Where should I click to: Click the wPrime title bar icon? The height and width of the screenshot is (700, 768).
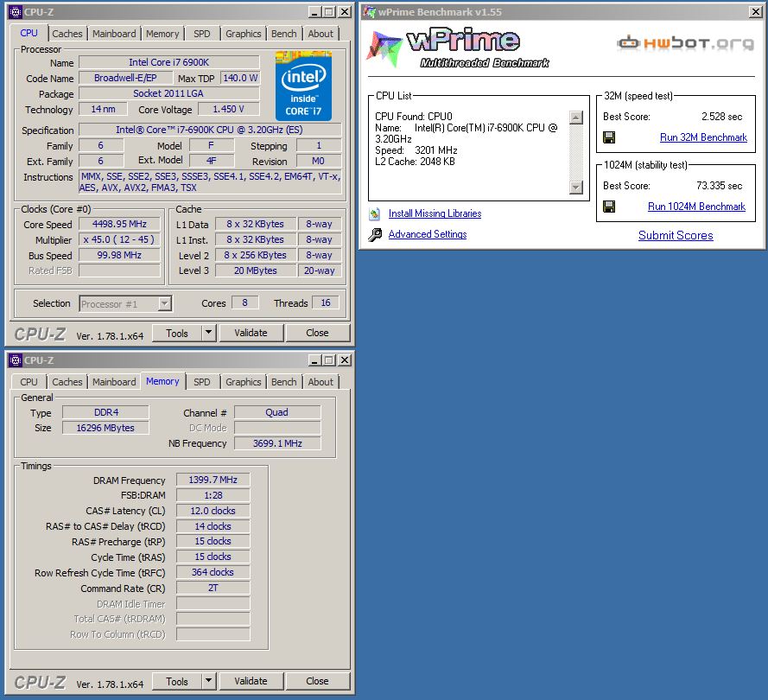[x=369, y=12]
